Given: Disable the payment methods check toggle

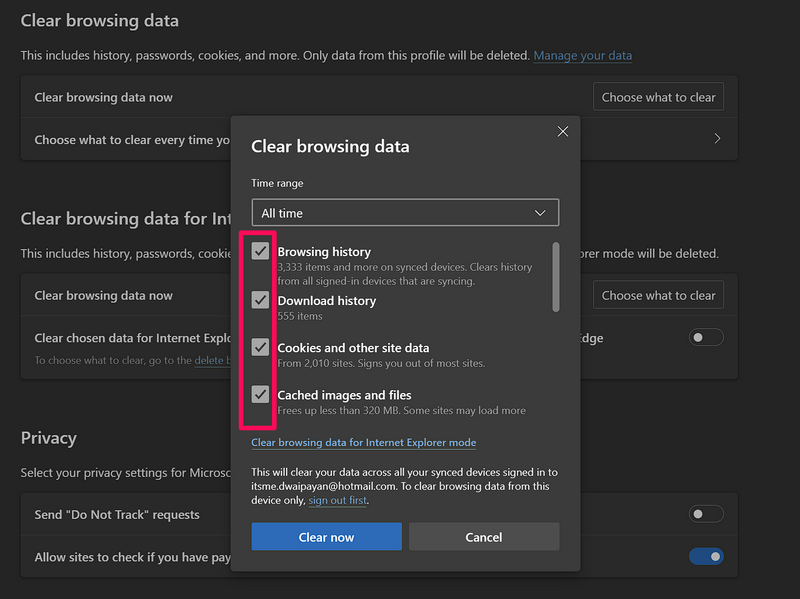Looking at the screenshot, I should (x=706, y=557).
